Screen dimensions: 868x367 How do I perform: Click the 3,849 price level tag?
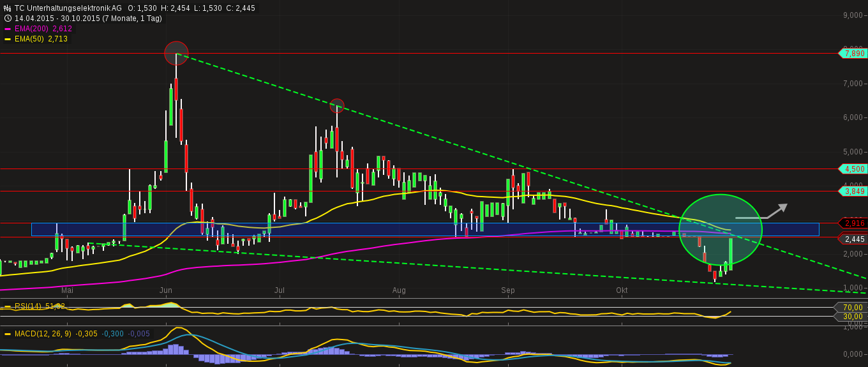tap(852, 191)
